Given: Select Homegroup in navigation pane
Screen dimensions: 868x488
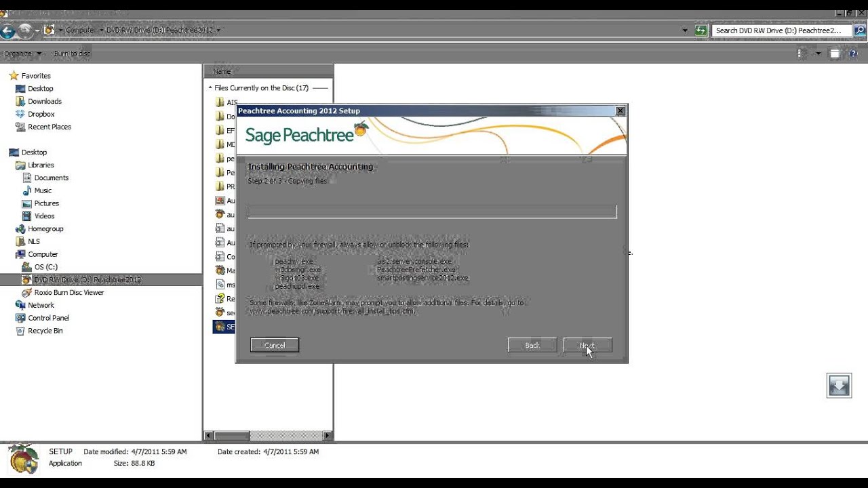Looking at the screenshot, I should pyautogui.click(x=45, y=229).
